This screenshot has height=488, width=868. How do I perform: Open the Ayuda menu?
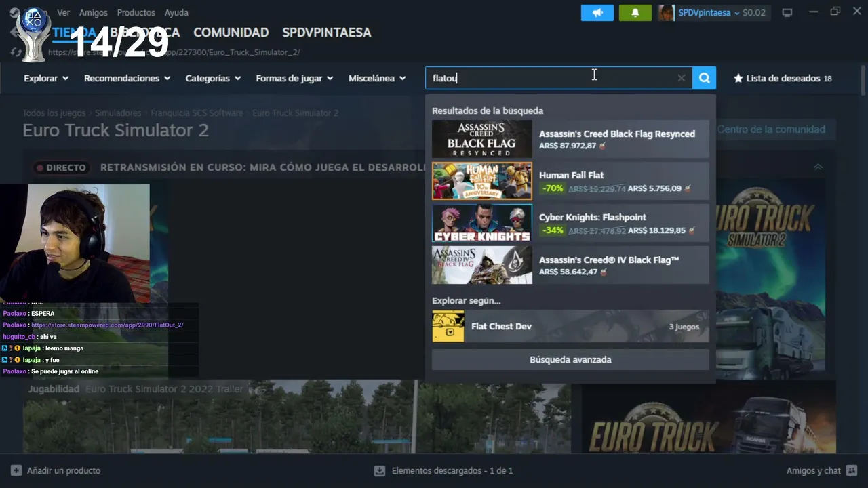coord(176,12)
